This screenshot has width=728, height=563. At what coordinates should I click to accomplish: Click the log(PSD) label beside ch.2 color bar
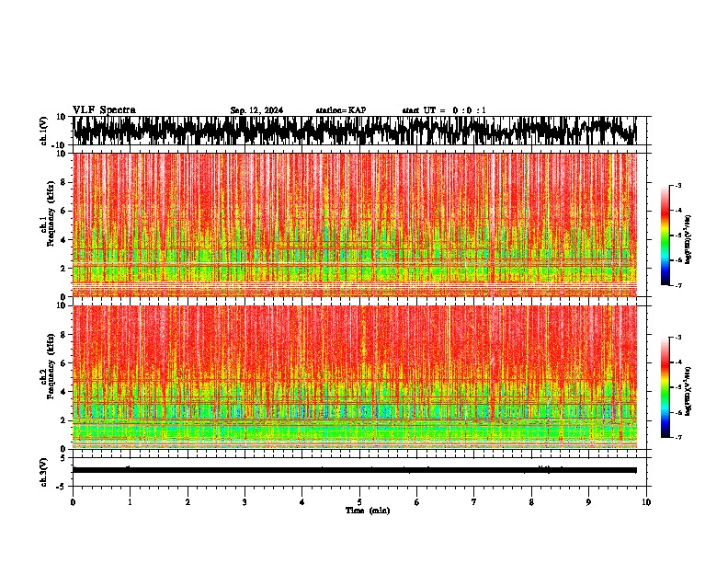coord(688,391)
